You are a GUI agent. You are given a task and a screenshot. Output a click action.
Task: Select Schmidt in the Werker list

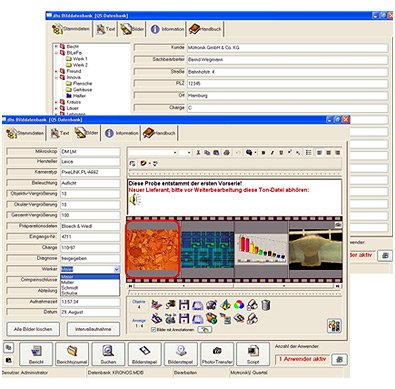69,288
